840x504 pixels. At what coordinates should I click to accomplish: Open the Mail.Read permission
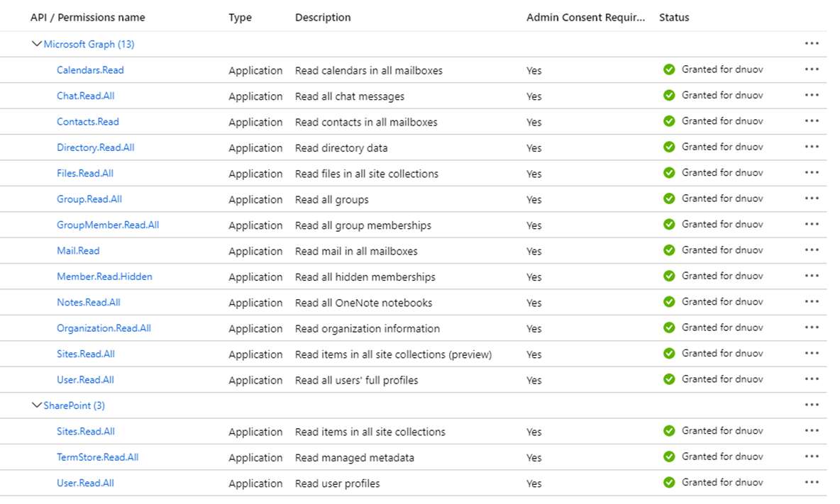[78, 250]
